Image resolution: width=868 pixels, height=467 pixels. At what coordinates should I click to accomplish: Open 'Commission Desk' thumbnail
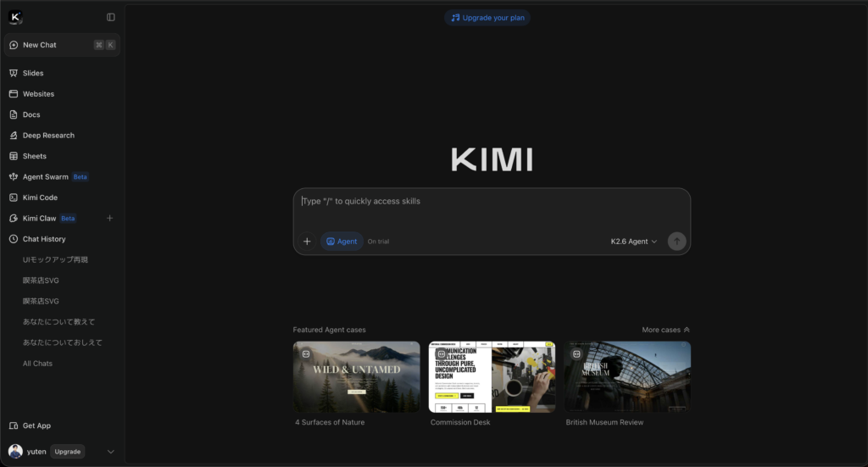[492, 377]
